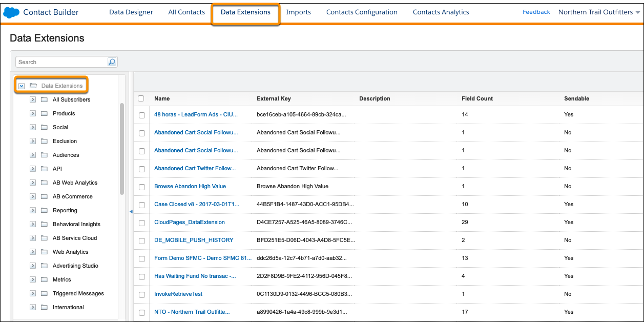The width and height of the screenshot is (644, 322).
Task: Click the Behavioral Insights folder icon
Action: [x=44, y=224]
